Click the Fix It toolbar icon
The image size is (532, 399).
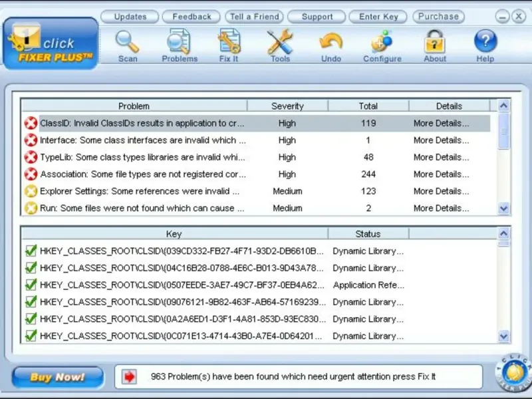point(229,42)
